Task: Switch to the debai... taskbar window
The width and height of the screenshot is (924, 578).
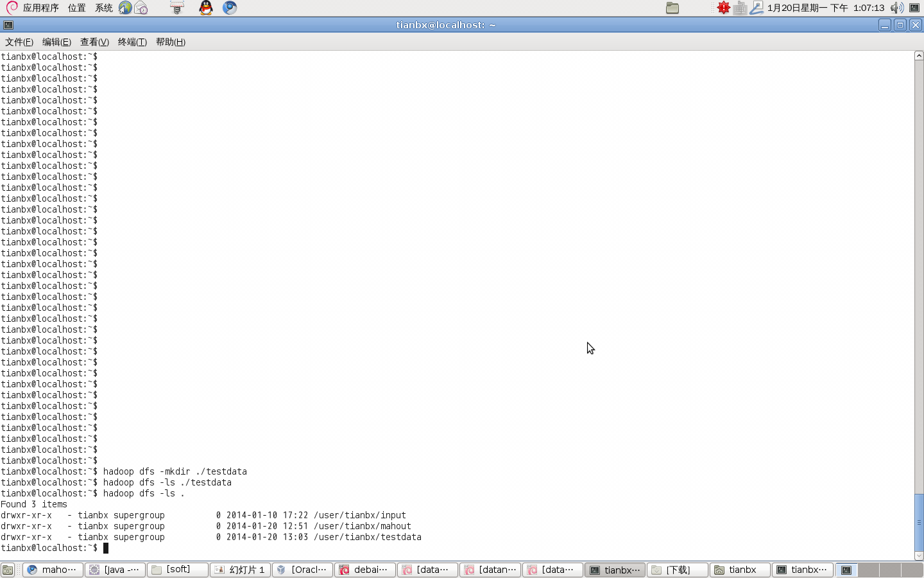Action: (364, 570)
